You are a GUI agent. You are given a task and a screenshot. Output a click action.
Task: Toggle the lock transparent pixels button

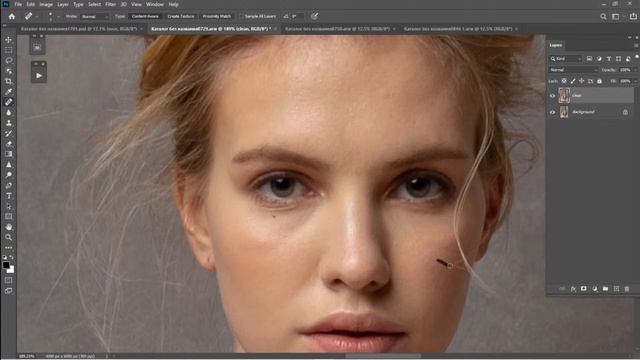[x=564, y=81]
